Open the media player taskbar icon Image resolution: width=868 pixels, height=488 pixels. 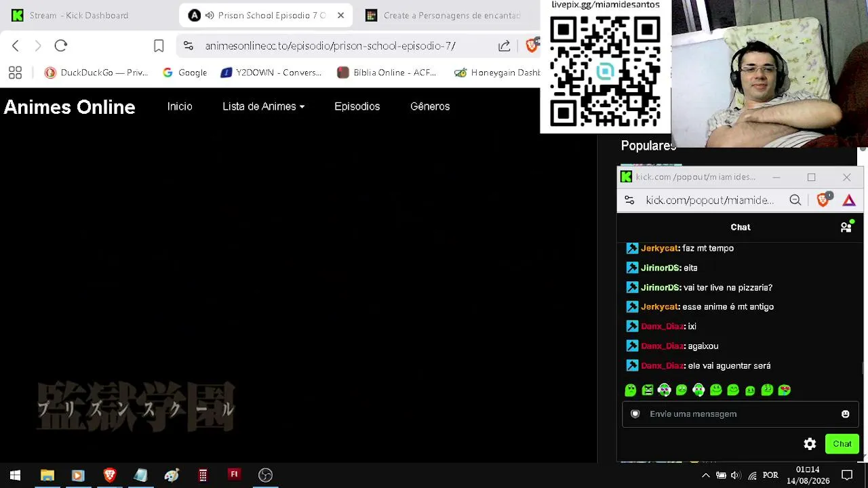click(77, 475)
